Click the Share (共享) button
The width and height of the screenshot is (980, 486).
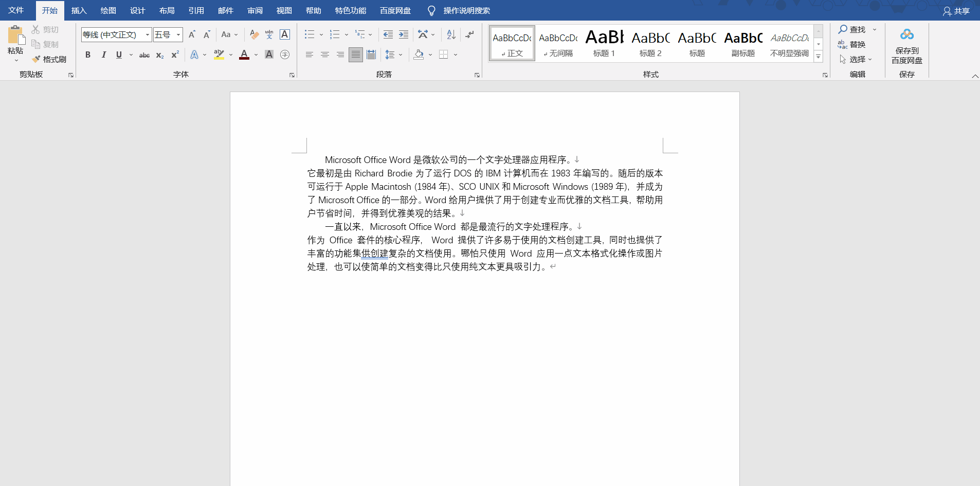956,11
